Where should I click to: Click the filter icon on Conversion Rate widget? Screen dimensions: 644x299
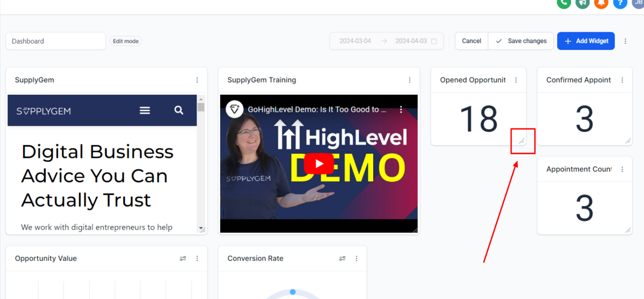coord(342,258)
